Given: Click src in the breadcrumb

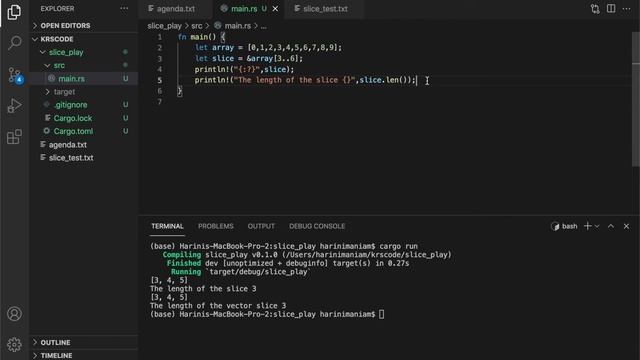Looking at the screenshot, I should tap(197, 26).
